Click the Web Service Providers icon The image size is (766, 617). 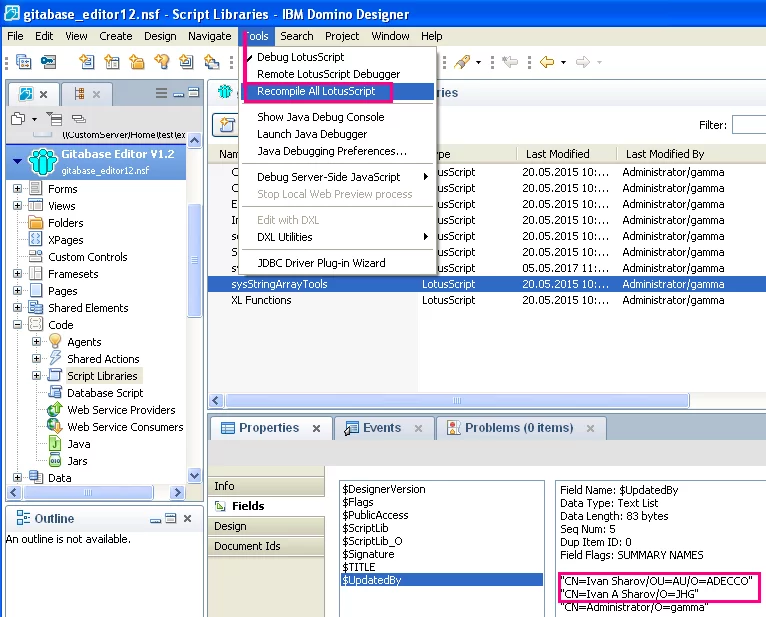pos(55,410)
